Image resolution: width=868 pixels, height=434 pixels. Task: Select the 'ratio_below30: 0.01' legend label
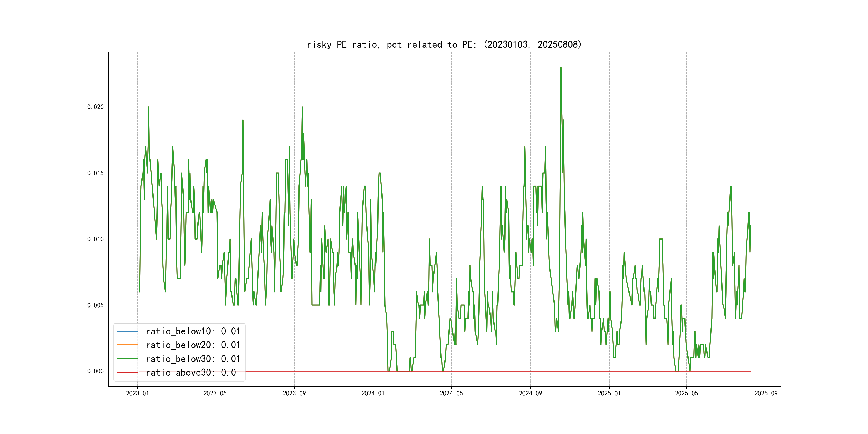[x=193, y=358]
